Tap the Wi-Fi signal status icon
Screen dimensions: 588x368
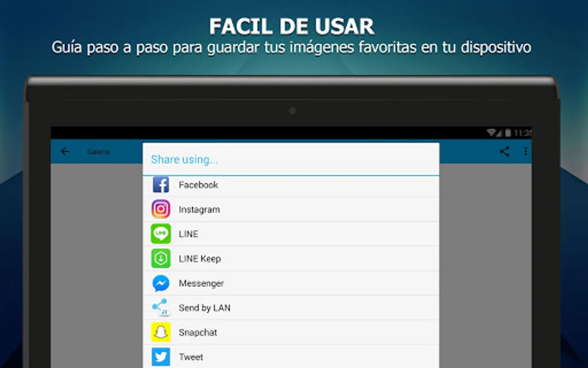pos(491,132)
